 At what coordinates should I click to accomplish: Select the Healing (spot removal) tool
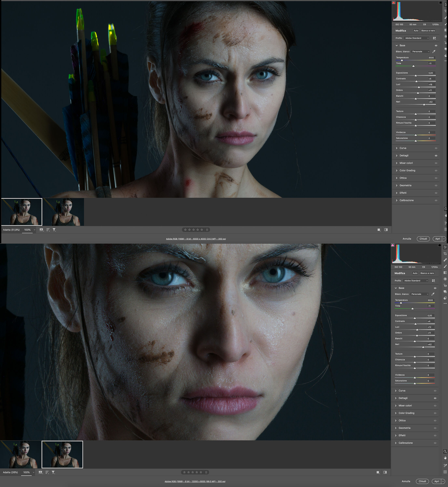445,260
